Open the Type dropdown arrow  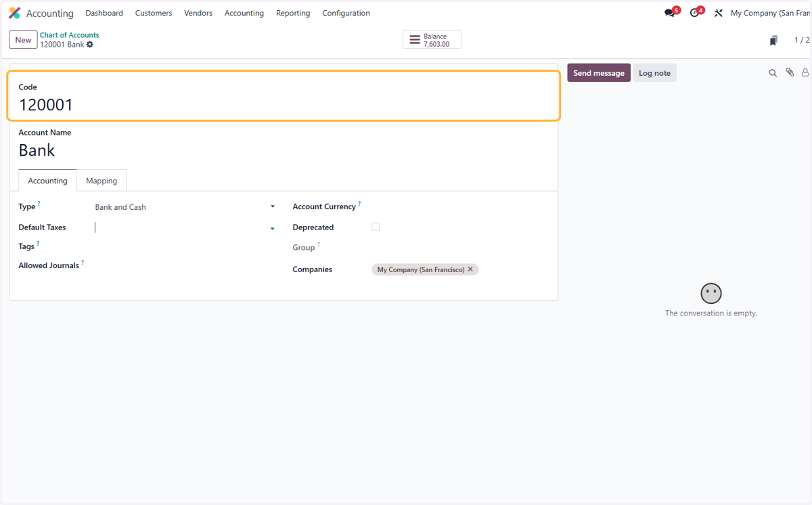273,206
